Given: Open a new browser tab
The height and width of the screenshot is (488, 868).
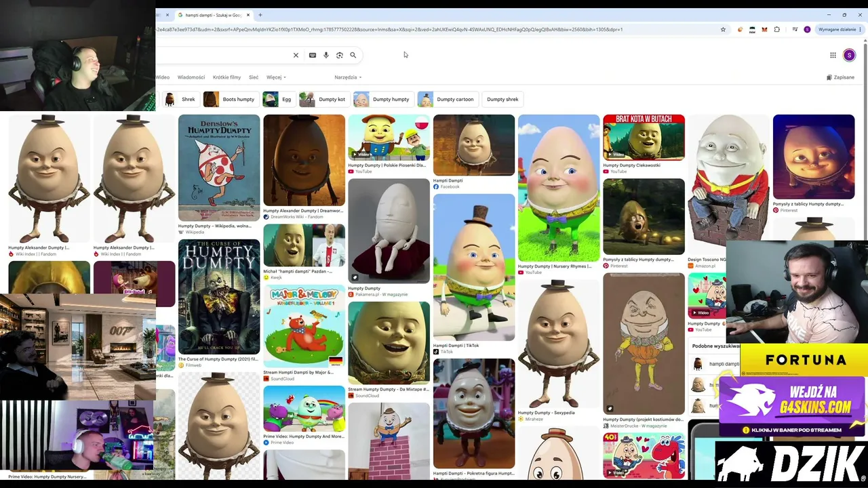Looking at the screenshot, I should (x=260, y=15).
